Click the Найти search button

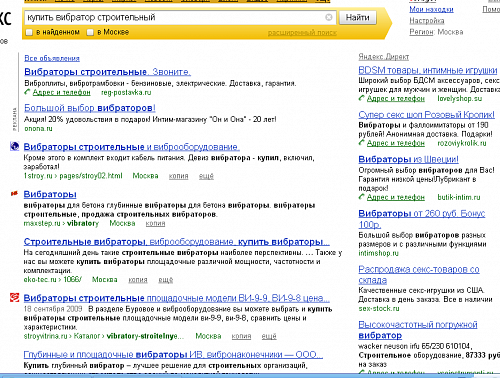(x=358, y=17)
